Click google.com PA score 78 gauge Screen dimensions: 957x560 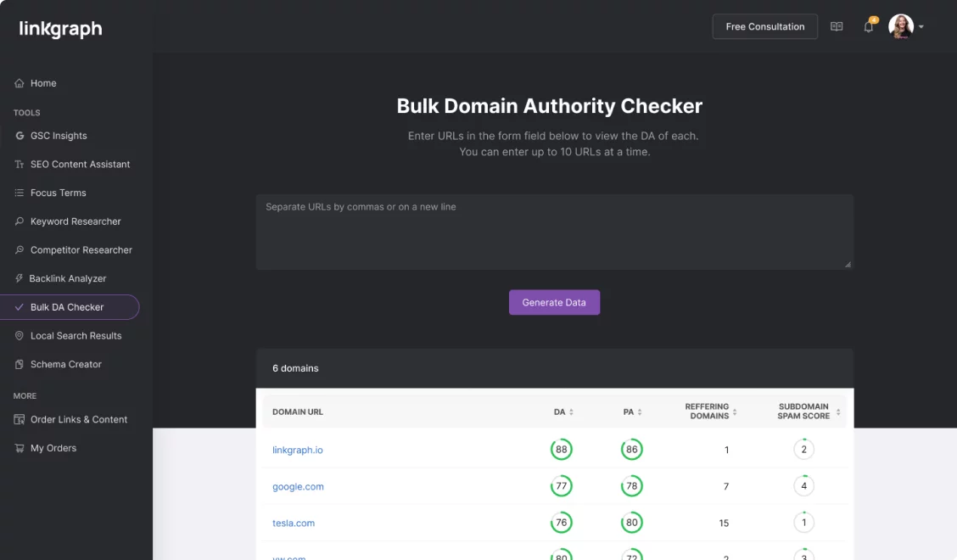[632, 486]
